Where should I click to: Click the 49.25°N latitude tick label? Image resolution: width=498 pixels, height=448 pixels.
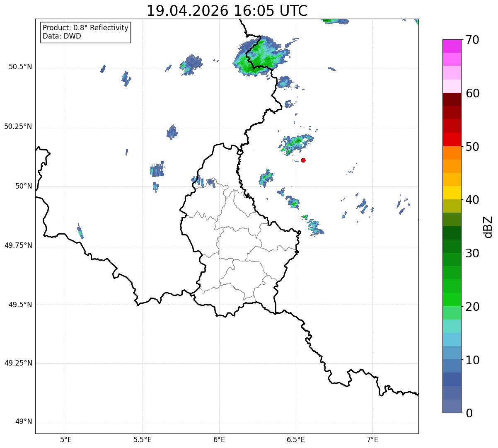[x=18, y=363]
